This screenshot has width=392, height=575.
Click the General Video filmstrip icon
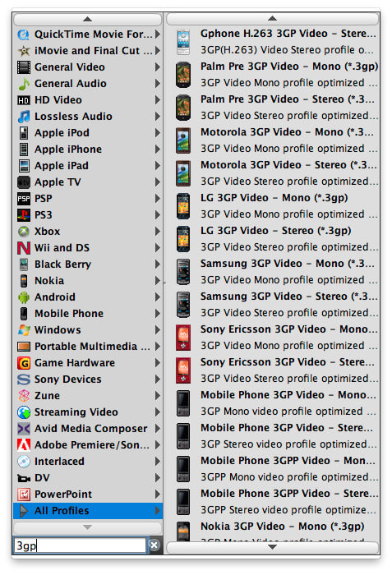point(24,67)
